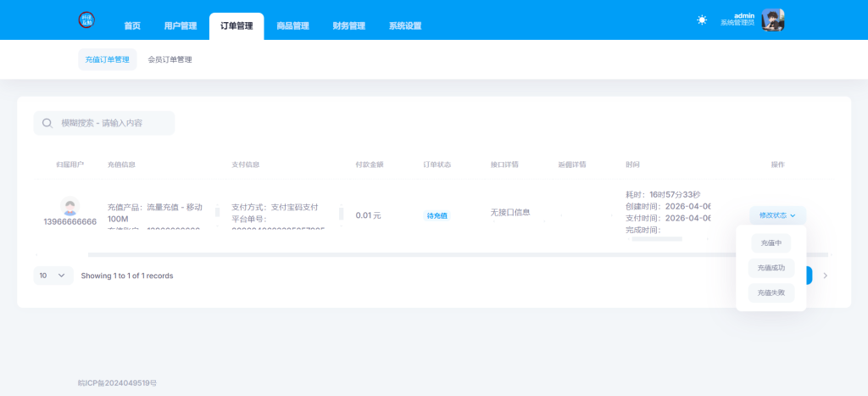Click the user avatar for 13966666666

70,206
